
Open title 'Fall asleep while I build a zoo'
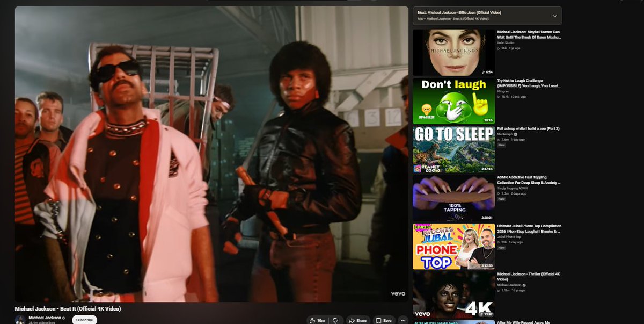tap(528, 129)
